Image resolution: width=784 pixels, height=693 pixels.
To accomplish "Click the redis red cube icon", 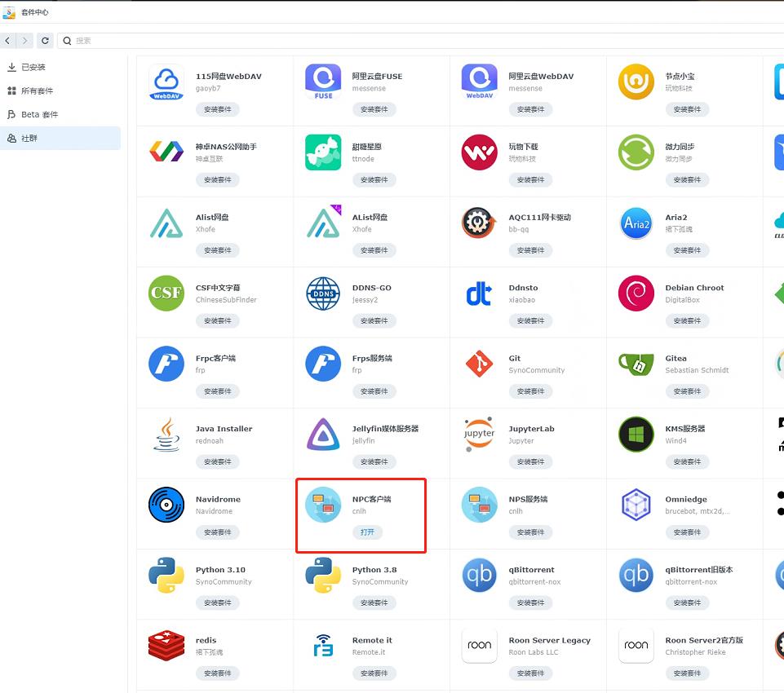I will coord(166,647).
